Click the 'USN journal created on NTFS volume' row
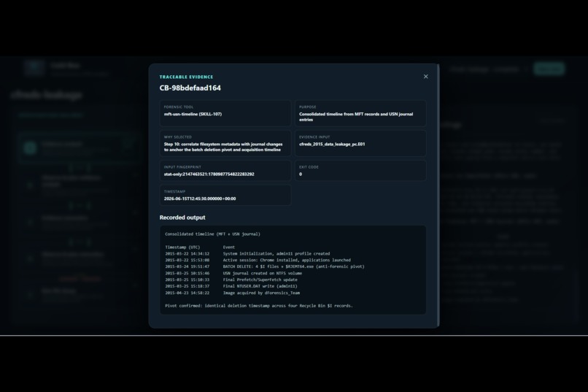 pyautogui.click(x=233, y=273)
